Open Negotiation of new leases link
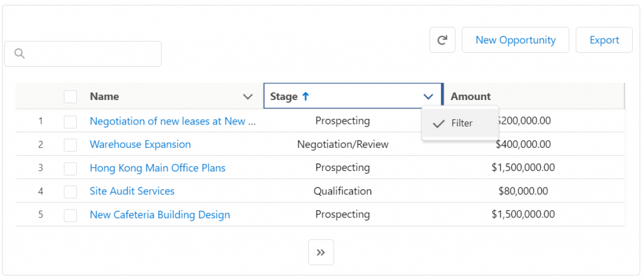This screenshot has width=644, height=278. 173,121
